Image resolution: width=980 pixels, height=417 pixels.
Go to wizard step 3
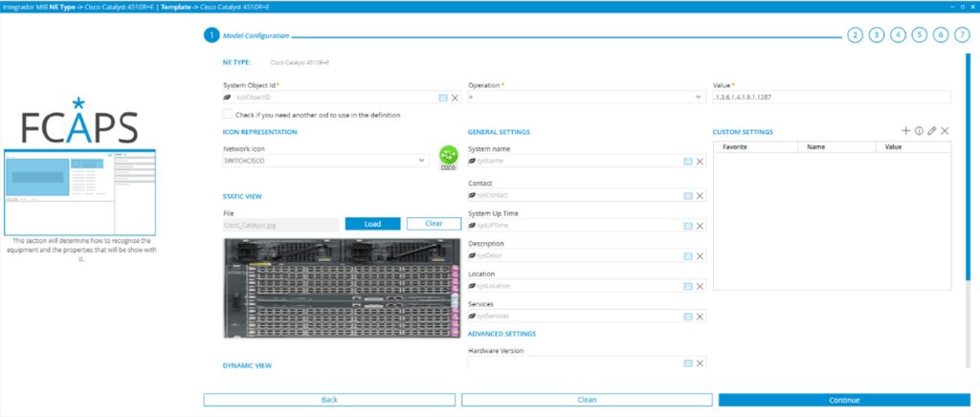pyautogui.click(x=877, y=35)
